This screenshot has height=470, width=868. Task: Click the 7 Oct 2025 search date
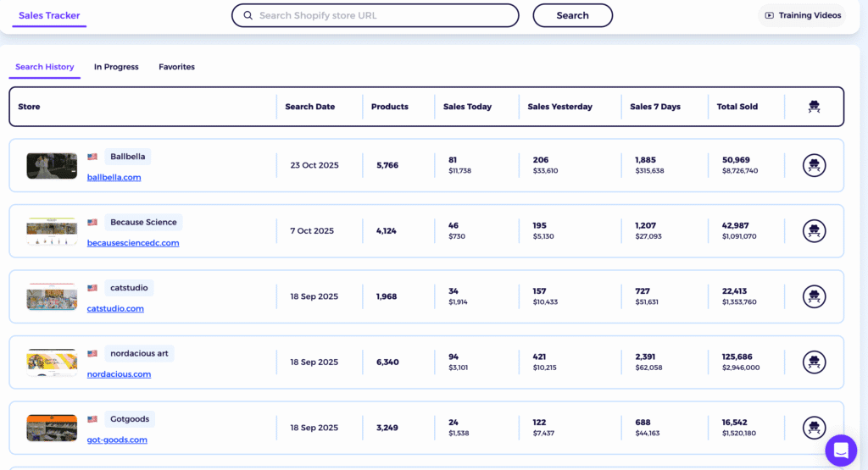[312, 231]
